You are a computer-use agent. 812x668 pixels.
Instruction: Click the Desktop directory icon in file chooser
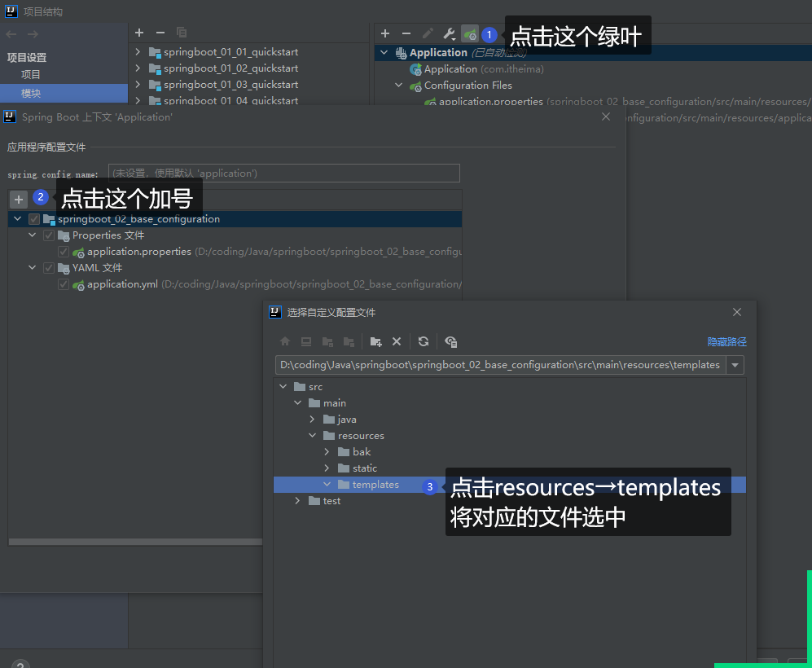[306, 342]
